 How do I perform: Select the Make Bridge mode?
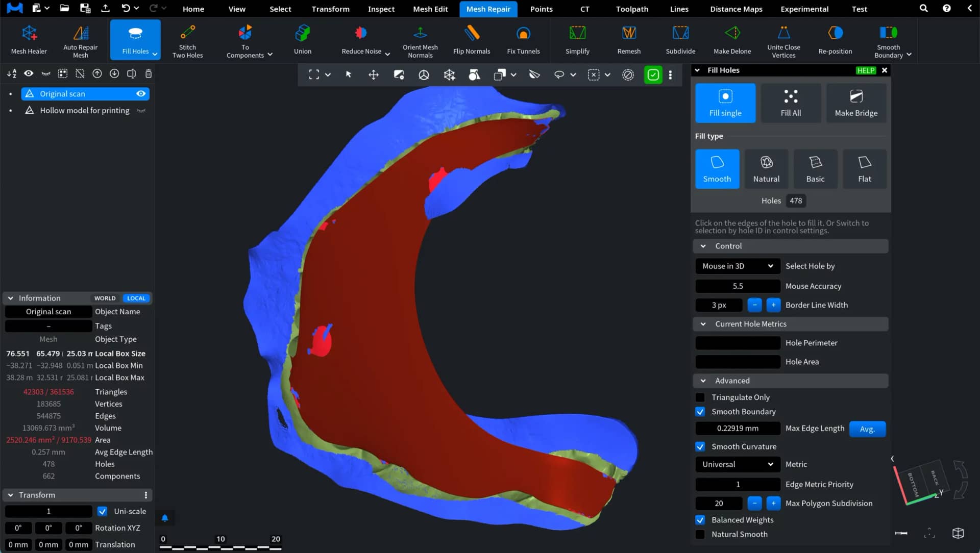856,103
